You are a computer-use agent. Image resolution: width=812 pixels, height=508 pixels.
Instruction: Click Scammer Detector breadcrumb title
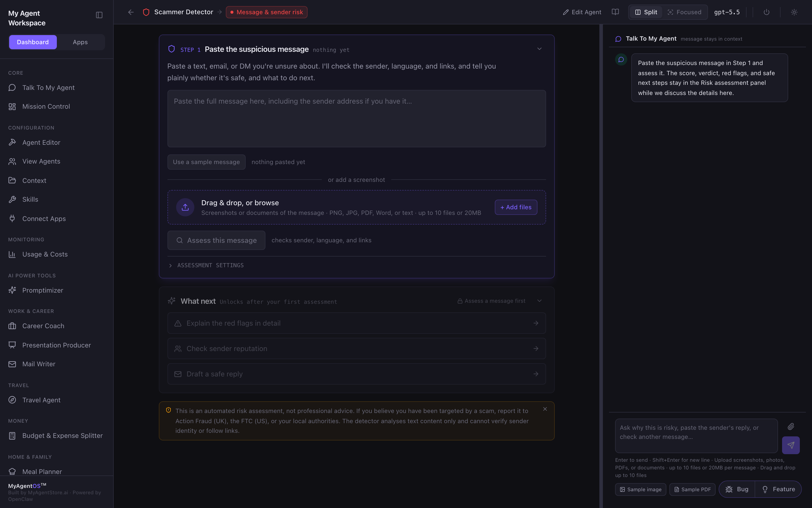pyautogui.click(x=183, y=12)
